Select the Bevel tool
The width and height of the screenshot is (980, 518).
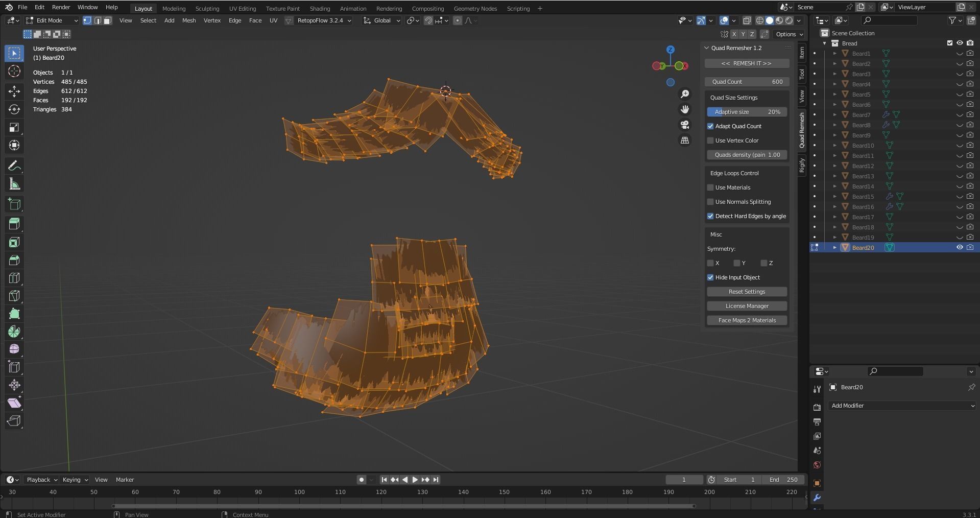[14, 260]
